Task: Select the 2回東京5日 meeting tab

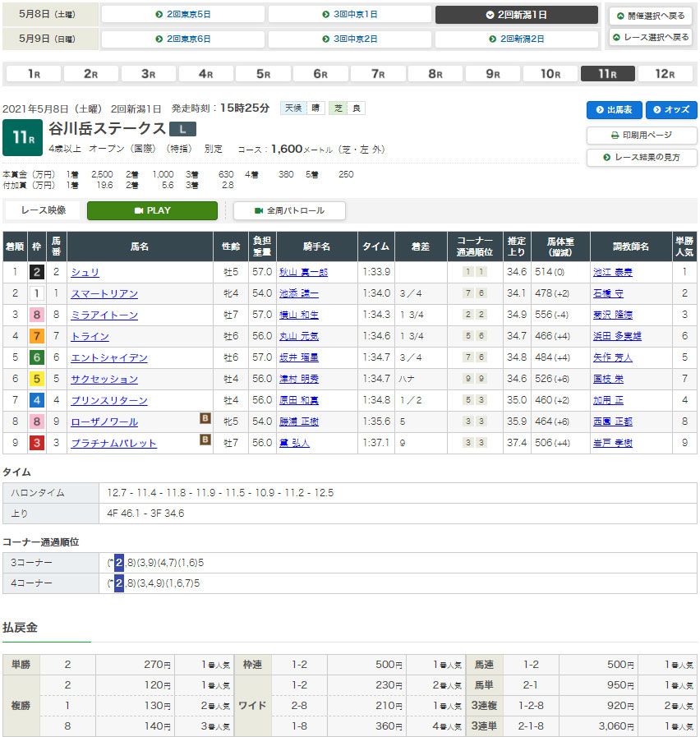Action: (x=182, y=15)
